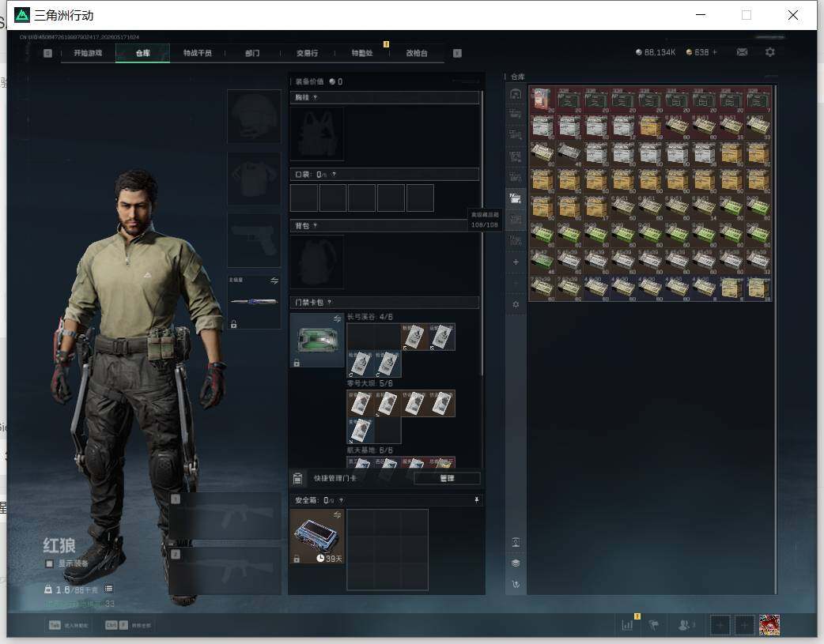Select the empty backpack slot
This screenshot has height=644, width=824.
(317, 262)
